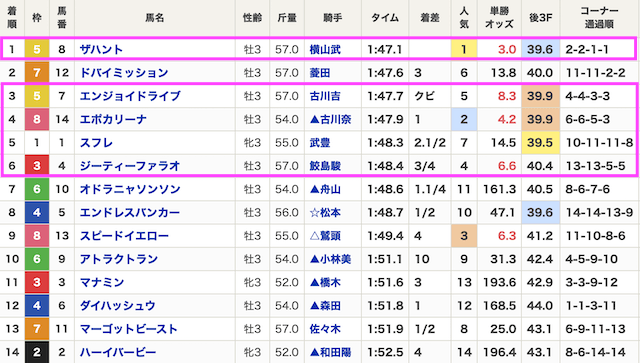Click popularity cell 1 highlighted yellow

pos(464,49)
